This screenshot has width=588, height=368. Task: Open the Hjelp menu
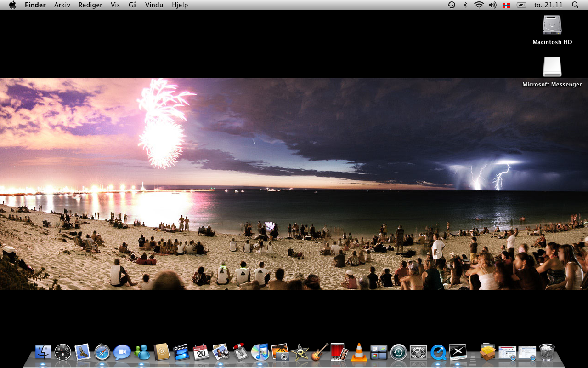(x=180, y=5)
